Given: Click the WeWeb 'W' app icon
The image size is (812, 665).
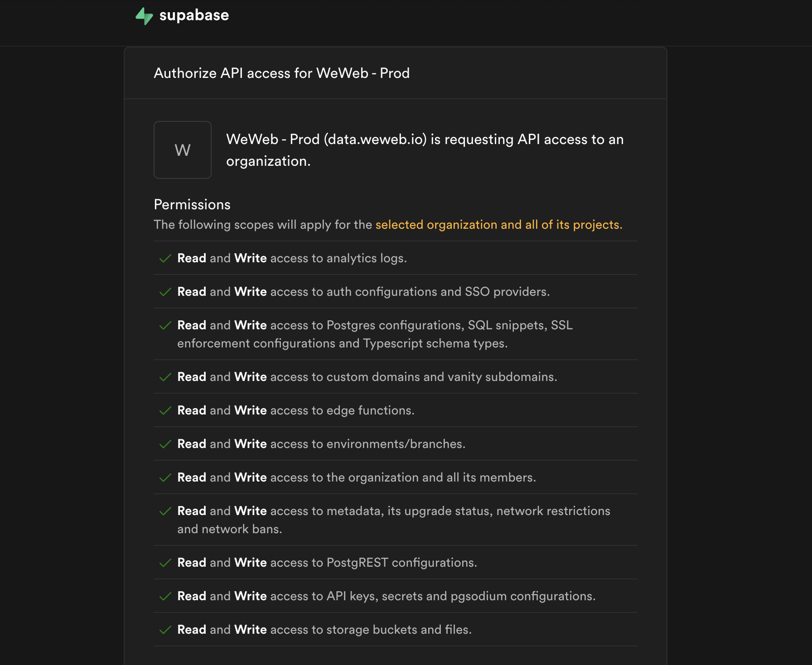Looking at the screenshot, I should tap(182, 150).
